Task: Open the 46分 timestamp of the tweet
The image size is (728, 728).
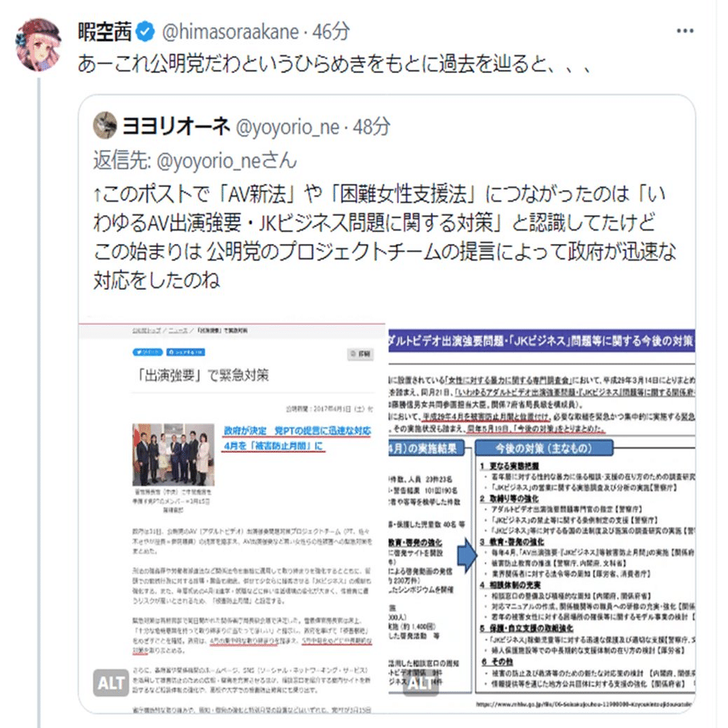Action: click(331, 32)
